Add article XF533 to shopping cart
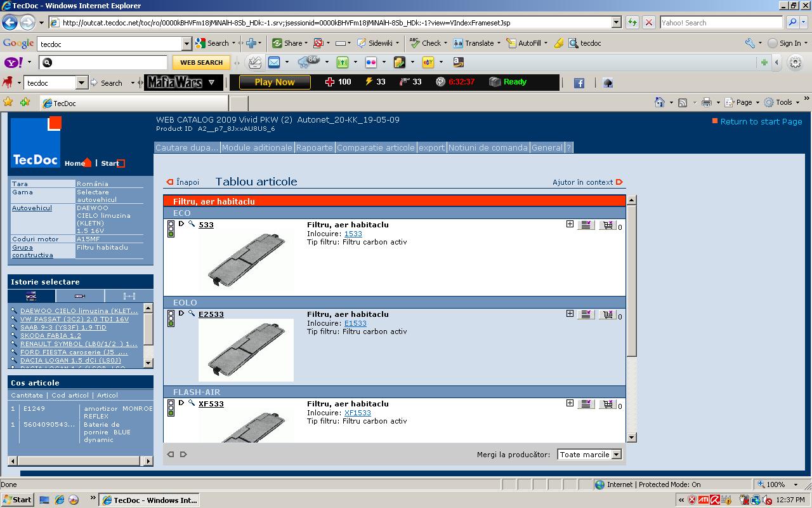This screenshot has height=508, width=812. 607,404
